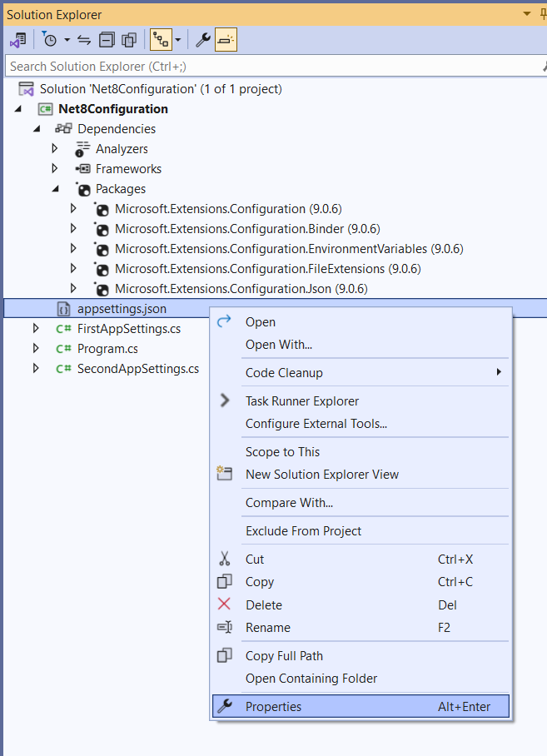Expand Microsoft.Extensions.Configuration.Binder package

pos(73,228)
